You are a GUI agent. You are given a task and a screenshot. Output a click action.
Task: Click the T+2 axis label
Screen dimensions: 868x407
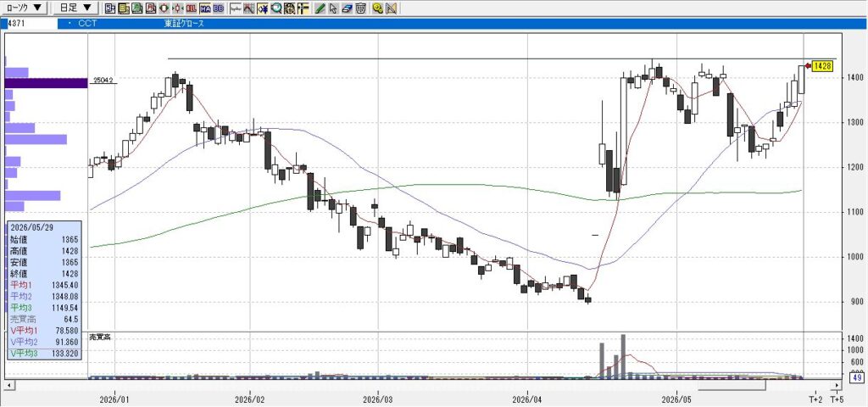pos(816,399)
